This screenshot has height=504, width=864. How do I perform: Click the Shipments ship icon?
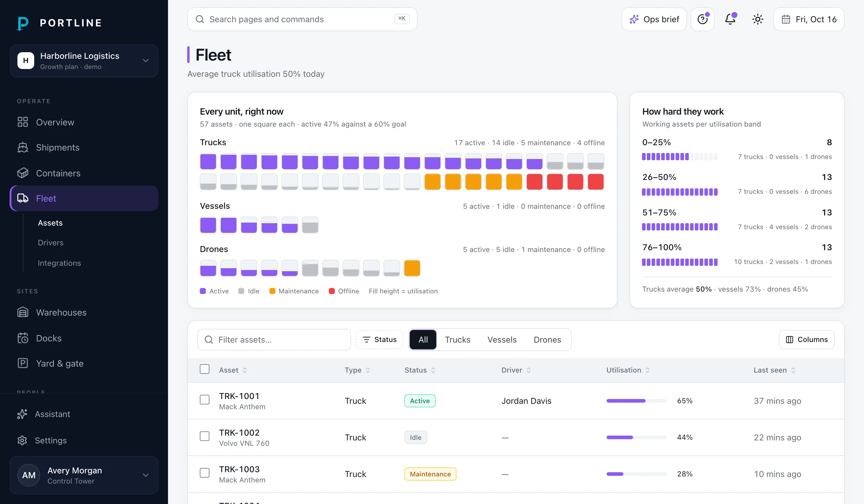click(22, 147)
